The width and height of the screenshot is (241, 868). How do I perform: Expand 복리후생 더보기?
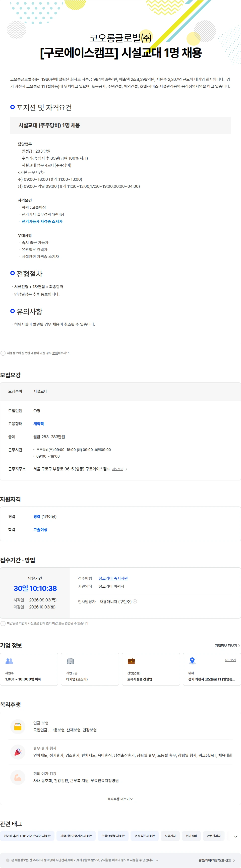[x=120, y=799]
